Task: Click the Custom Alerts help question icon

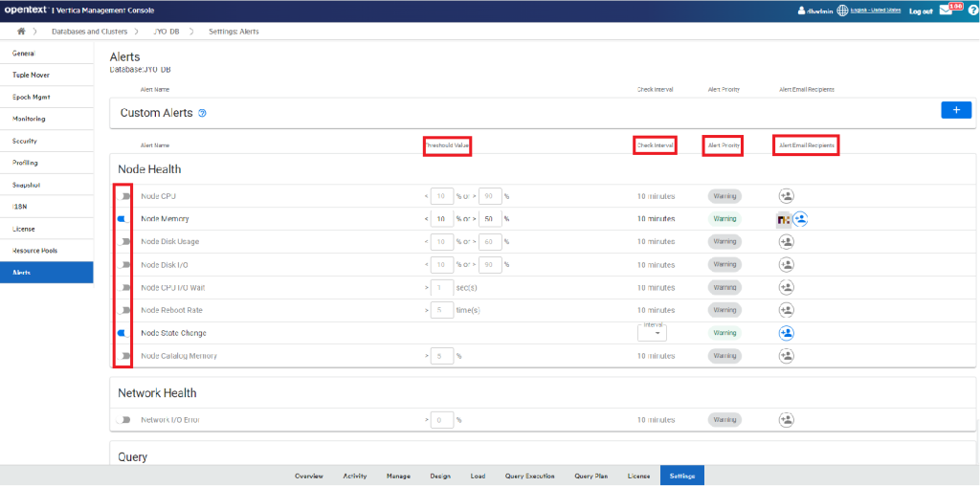Action: 202,113
